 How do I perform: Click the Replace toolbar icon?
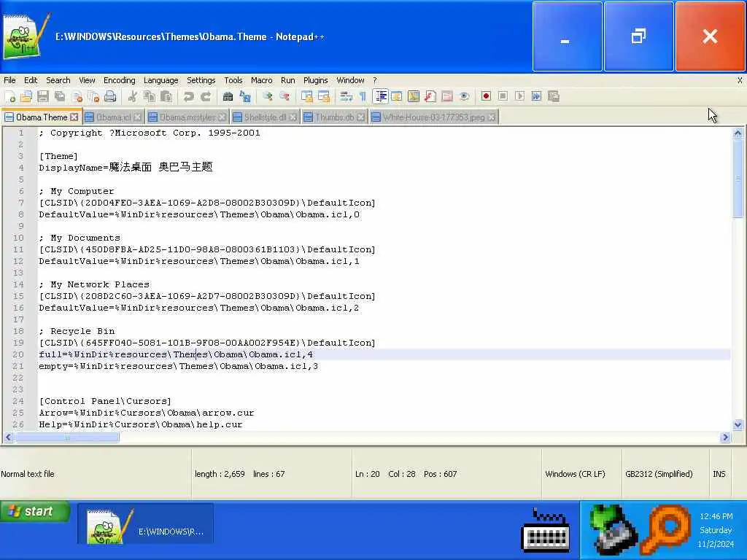(x=245, y=97)
